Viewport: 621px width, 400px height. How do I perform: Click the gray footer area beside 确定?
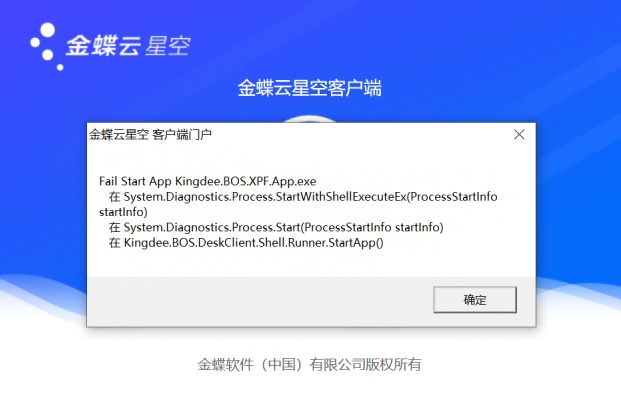259,300
